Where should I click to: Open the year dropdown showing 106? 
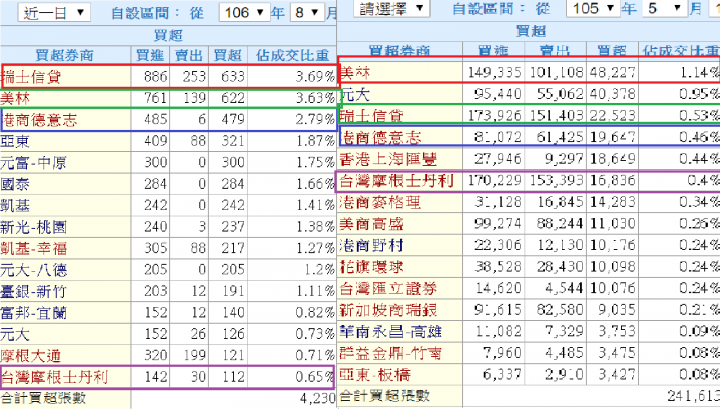(245, 12)
